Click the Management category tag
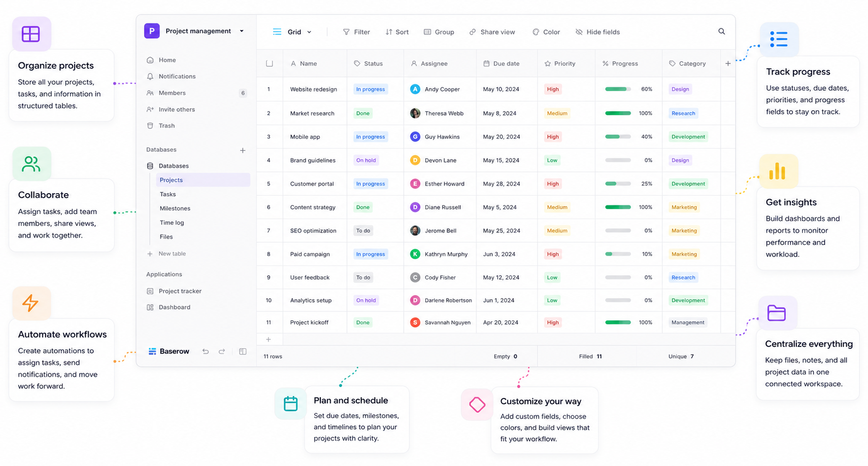The image size is (868, 466). [x=688, y=322]
